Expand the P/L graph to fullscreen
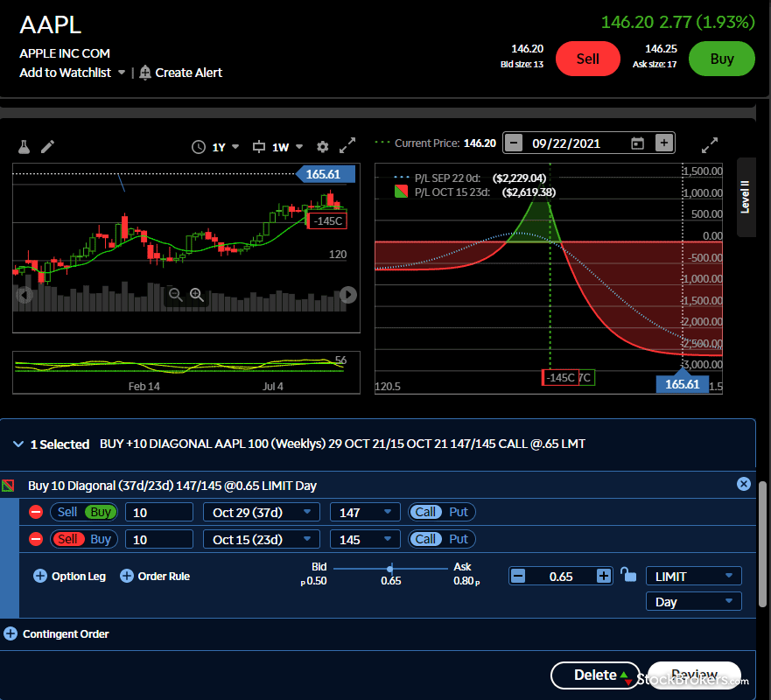 (710, 143)
